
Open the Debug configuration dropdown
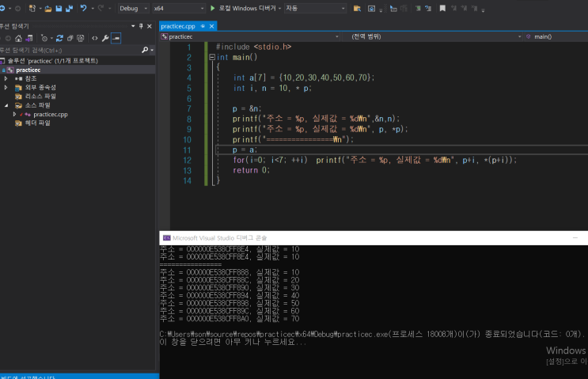pos(133,8)
